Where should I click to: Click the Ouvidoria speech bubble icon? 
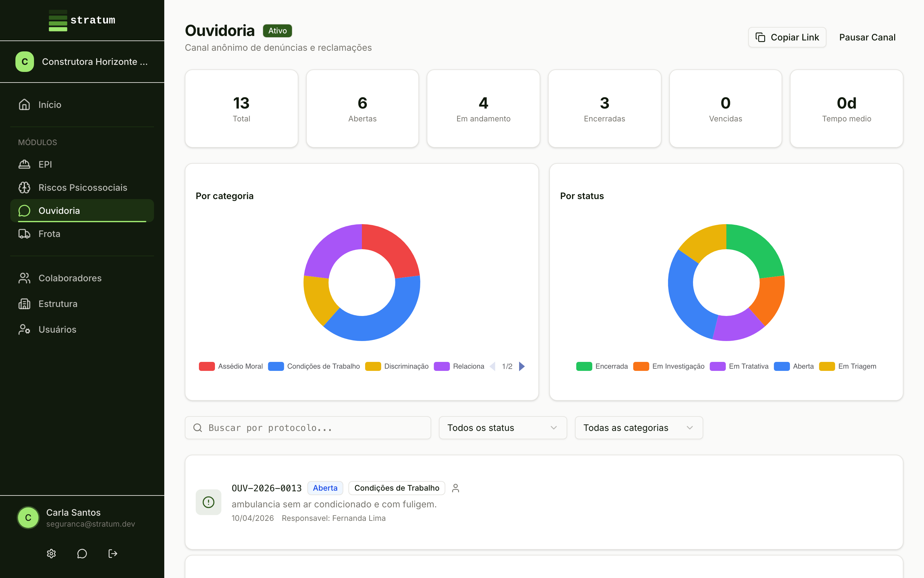(x=24, y=211)
